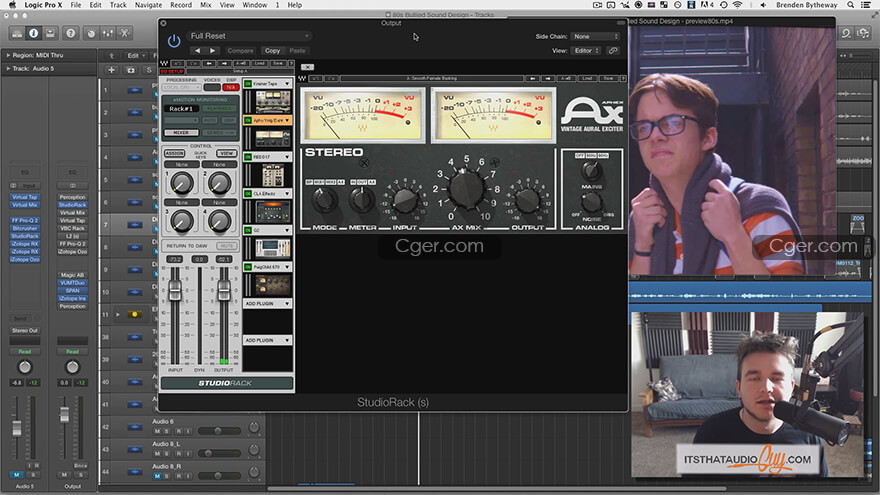880x495 pixels.
Task: Open the Kramer Tape slot dropdown arrow
Action: pos(287,84)
